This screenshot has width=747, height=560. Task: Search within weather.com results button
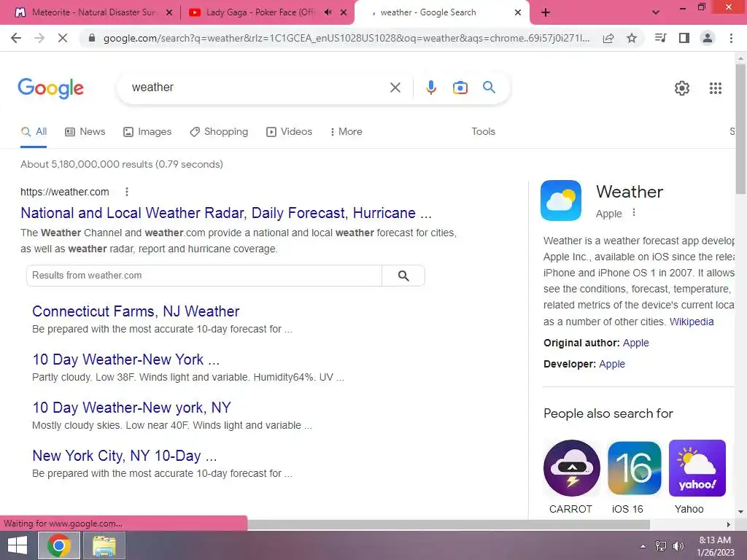403,276
